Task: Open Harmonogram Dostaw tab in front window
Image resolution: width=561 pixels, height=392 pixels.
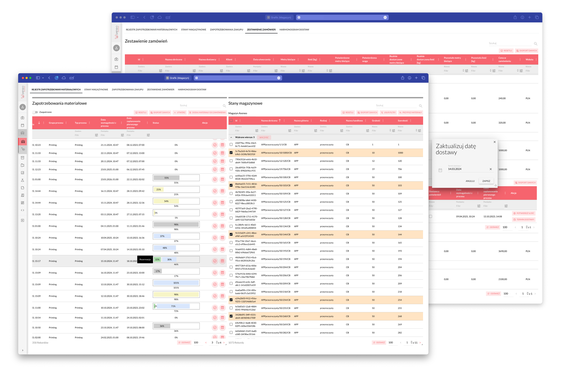Action: (x=192, y=90)
